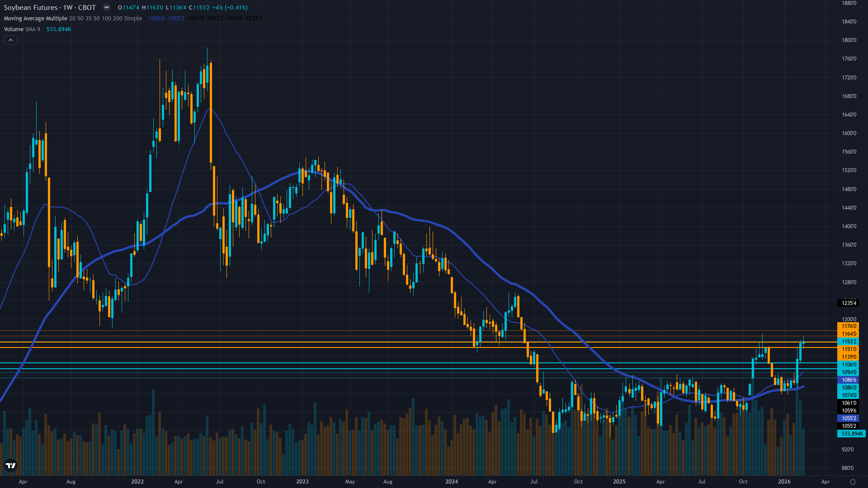Click the orange 1164'0 price label
The image size is (868, 488).
[849, 334]
